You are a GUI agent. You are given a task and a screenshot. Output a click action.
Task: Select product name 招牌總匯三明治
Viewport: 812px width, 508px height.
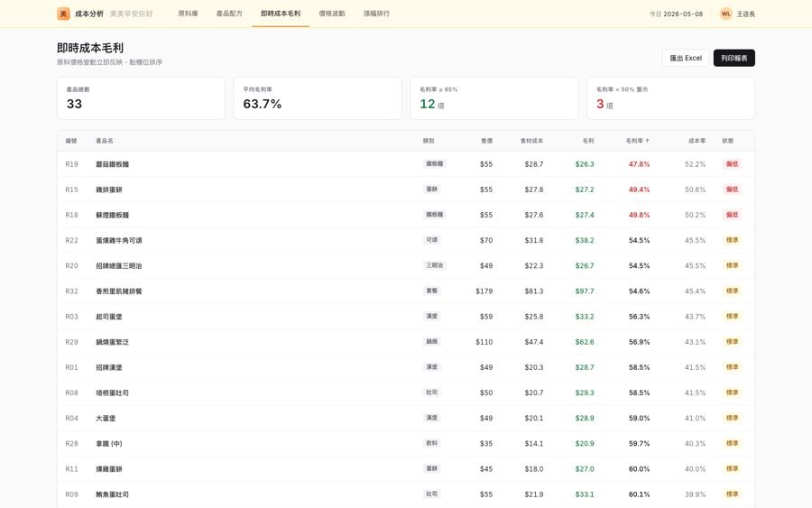click(118, 265)
